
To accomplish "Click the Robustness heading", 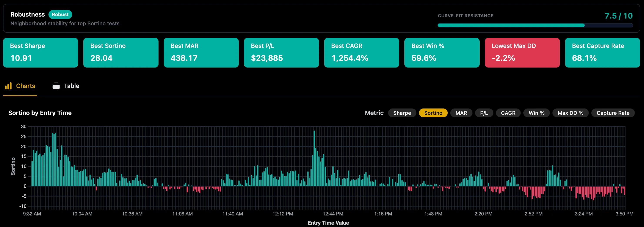I will [x=28, y=15].
